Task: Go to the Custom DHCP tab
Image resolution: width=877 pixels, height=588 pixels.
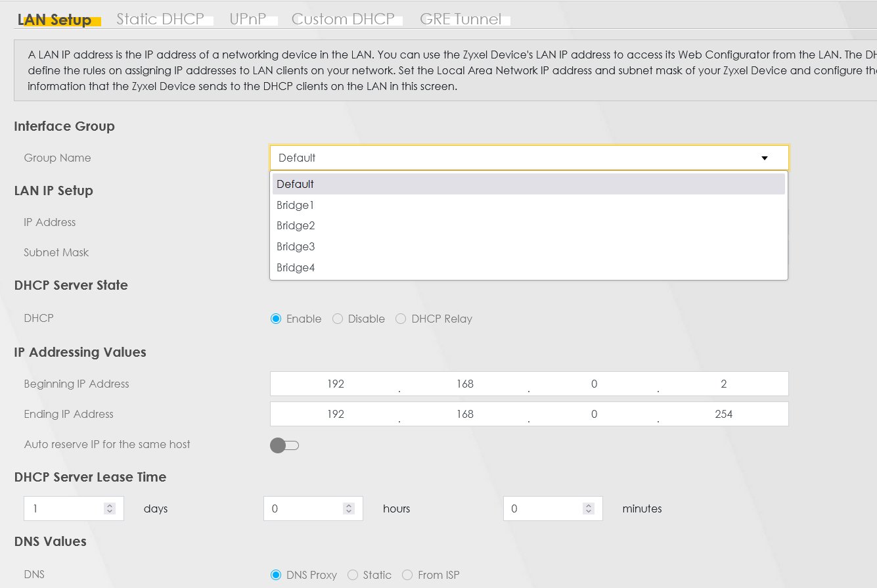Action: click(342, 19)
